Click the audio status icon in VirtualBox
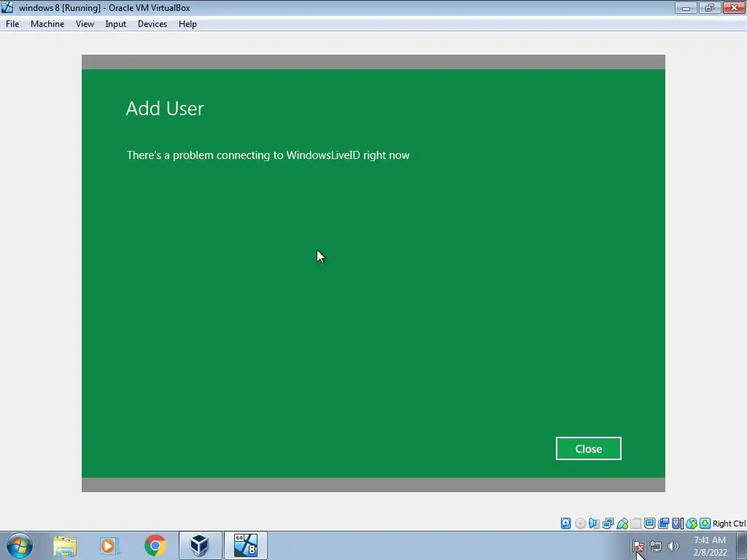Screen dimensions: 747x560 pyautogui.click(x=594, y=524)
